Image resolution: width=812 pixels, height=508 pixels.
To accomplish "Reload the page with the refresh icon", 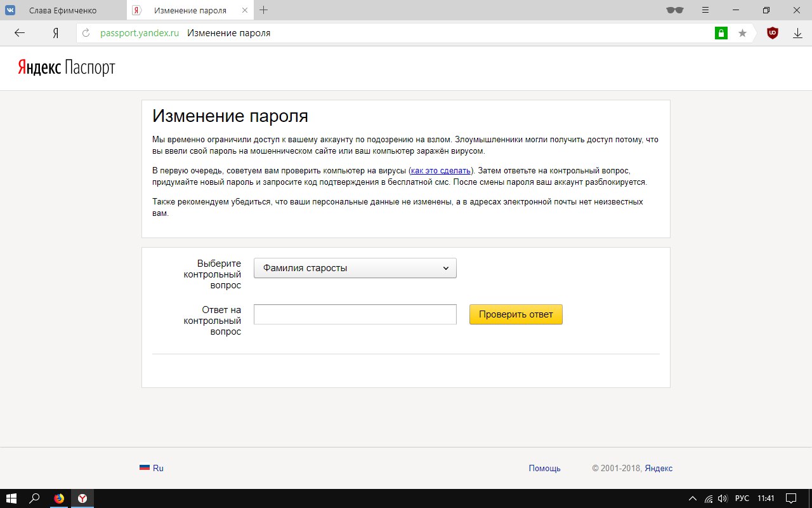I will click(86, 33).
